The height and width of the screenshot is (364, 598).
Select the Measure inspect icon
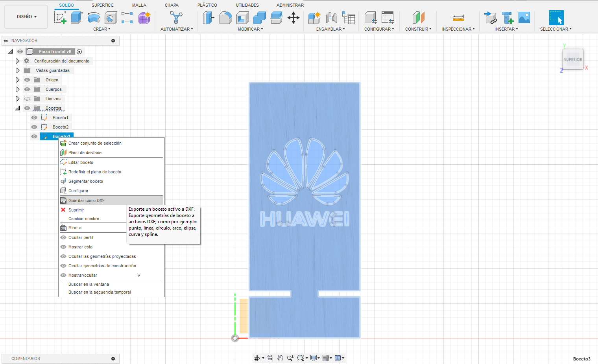458,17
